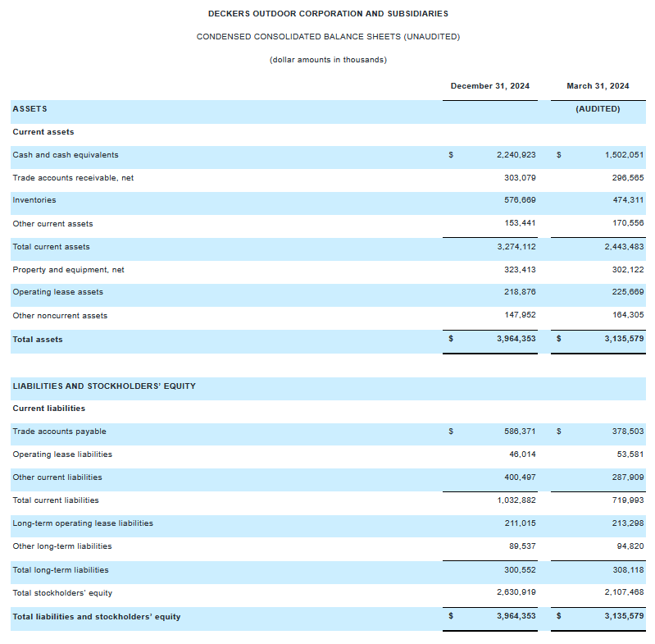The image size is (655, 644).
Task: Click other current assets value 153,441
Action: click(520, 223)
